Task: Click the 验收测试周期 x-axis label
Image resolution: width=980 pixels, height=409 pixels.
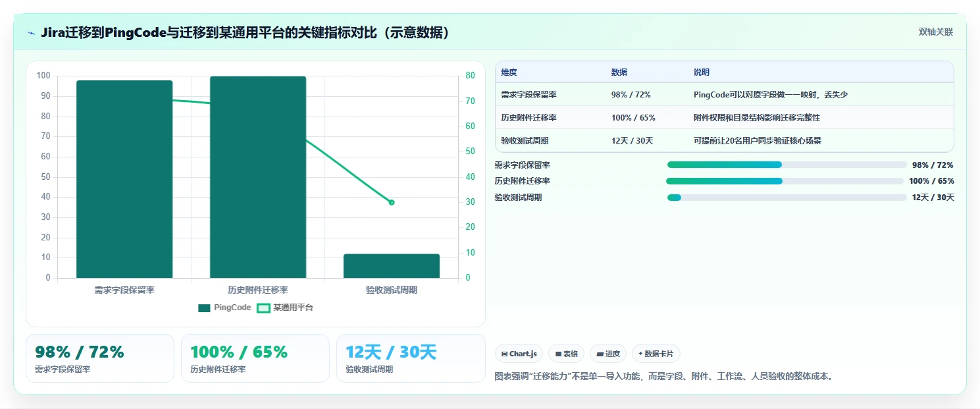Action: (x=392, y=290)
